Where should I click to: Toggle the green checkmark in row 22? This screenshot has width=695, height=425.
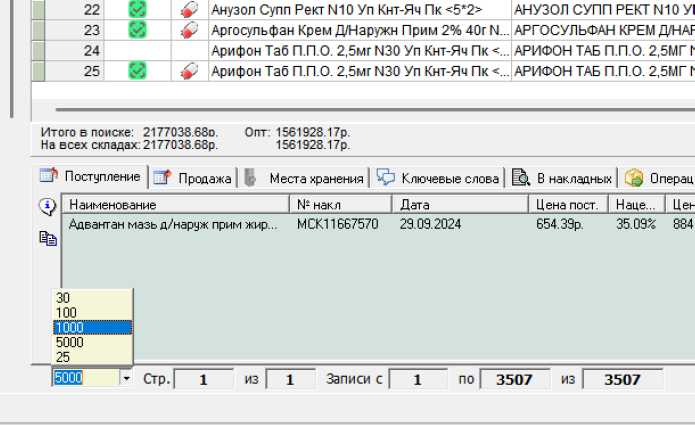point(138,9)
